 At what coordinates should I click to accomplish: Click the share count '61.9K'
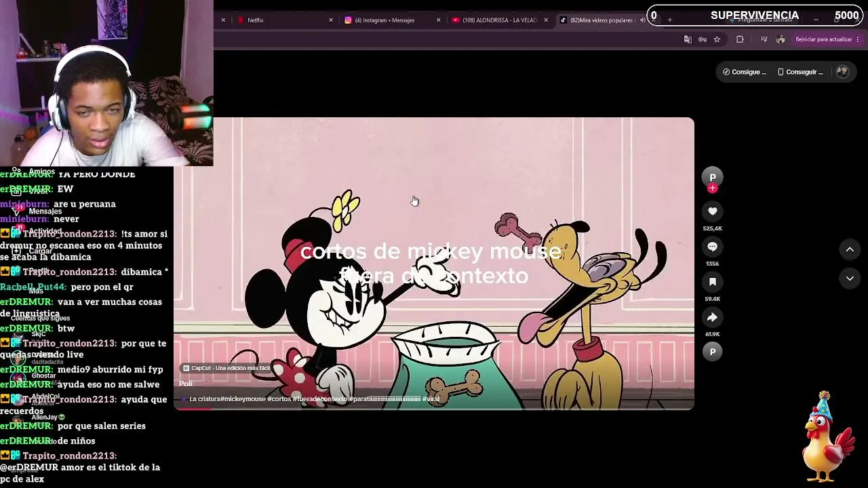(712, 334)
